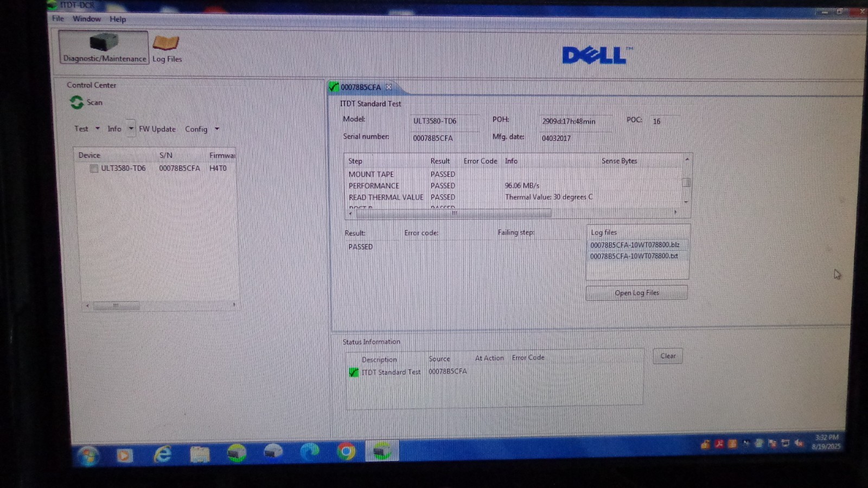Click POH field 2909d:17h:48min

pyautogui.click(x=576, y=121)
